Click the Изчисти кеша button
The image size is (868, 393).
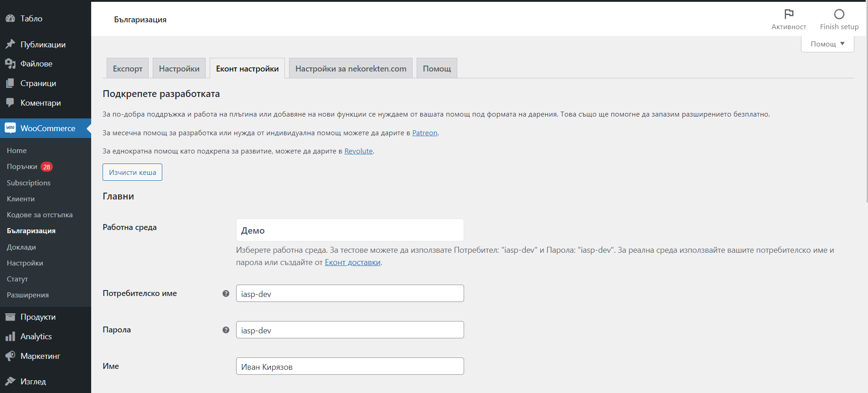click(132, 172)
